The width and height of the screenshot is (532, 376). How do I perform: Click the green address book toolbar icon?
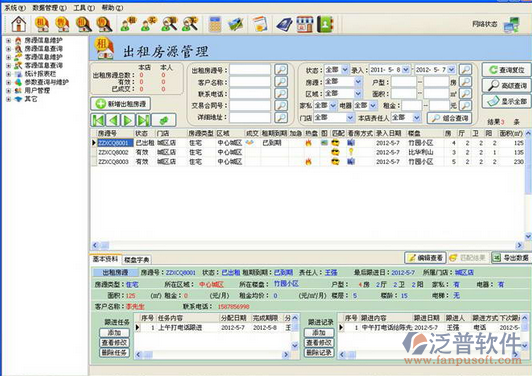[325, 24]
